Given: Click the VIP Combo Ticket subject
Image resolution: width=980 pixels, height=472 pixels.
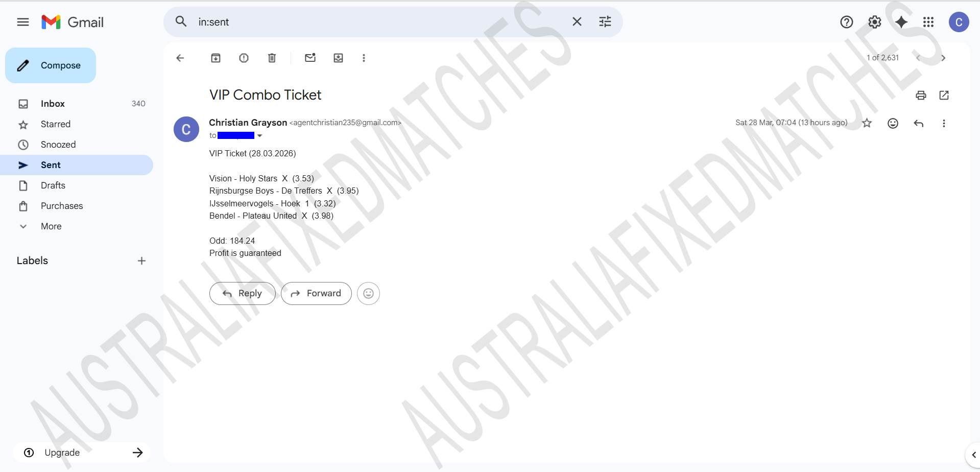Looking at the screenshot, I should pyautogui.click(x=265, y=95).
